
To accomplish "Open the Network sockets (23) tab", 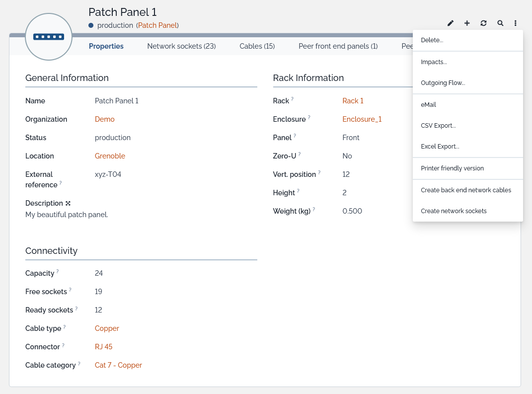I will [181, 46].
